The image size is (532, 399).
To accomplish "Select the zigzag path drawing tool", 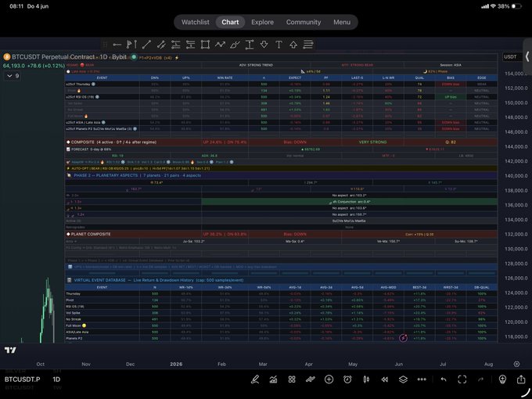I will (x=220, y=45).
